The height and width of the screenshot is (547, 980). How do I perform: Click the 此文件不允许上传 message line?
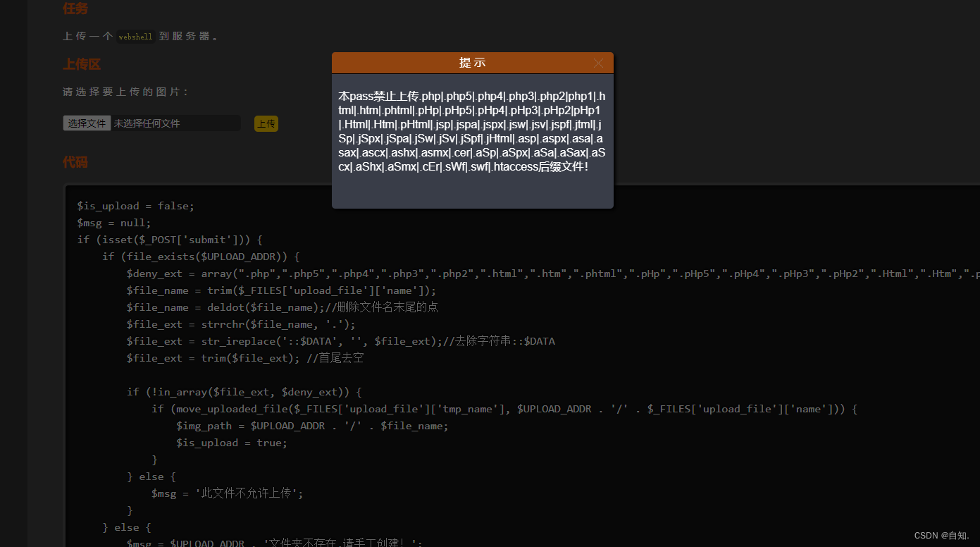tap(228, 493)
